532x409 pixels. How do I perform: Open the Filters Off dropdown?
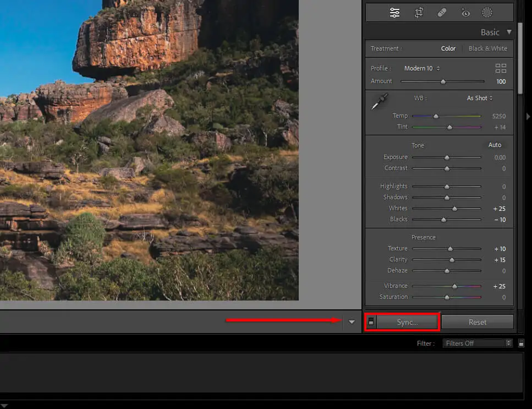pos(478,343)
